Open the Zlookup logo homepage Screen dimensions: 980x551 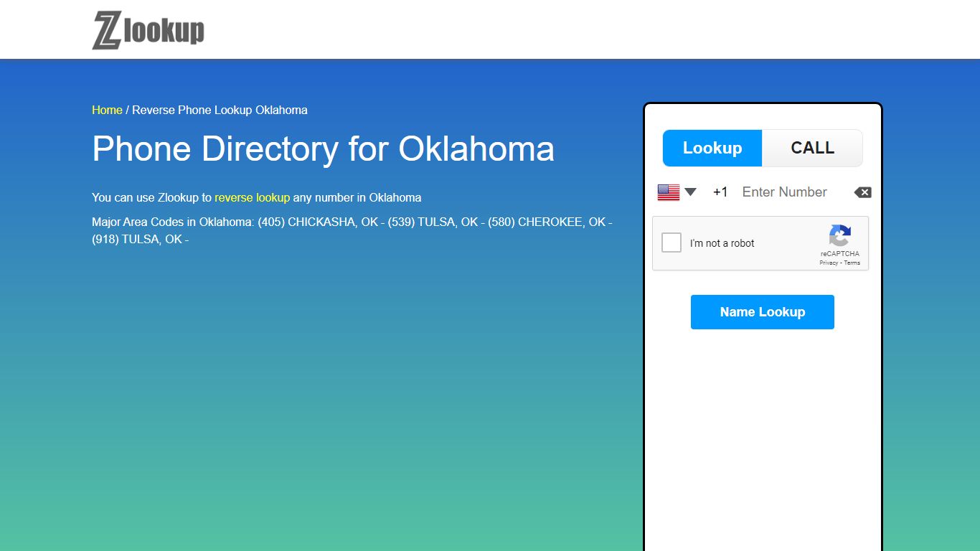(149, 30)
